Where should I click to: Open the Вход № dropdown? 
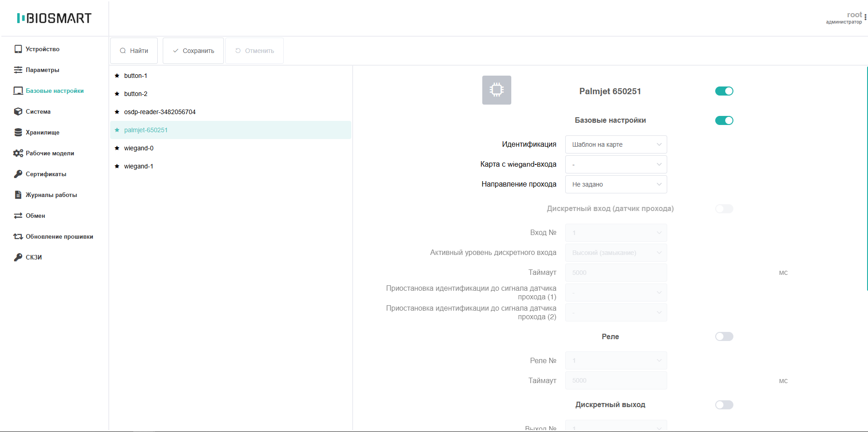coord(616,233)
